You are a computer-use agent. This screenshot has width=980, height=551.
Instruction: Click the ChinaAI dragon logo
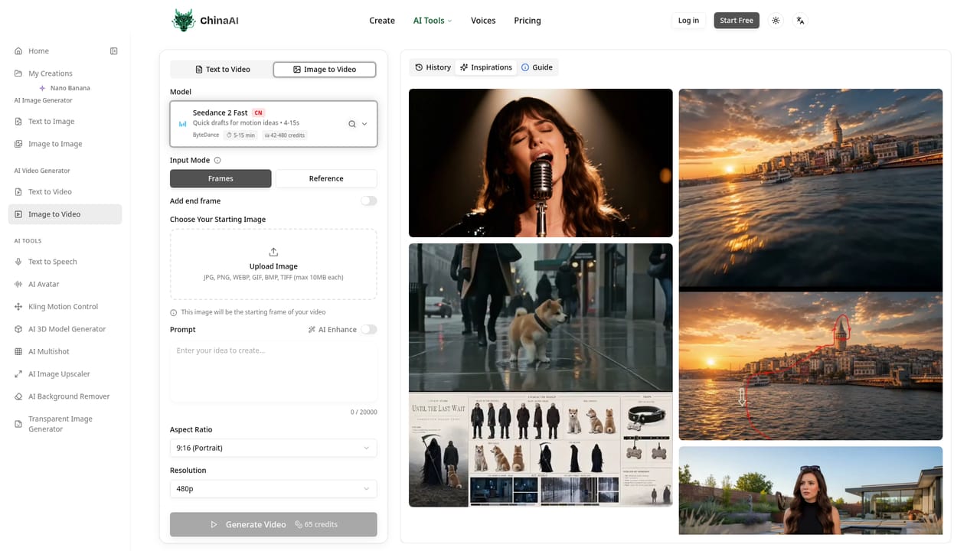[184, 21]
